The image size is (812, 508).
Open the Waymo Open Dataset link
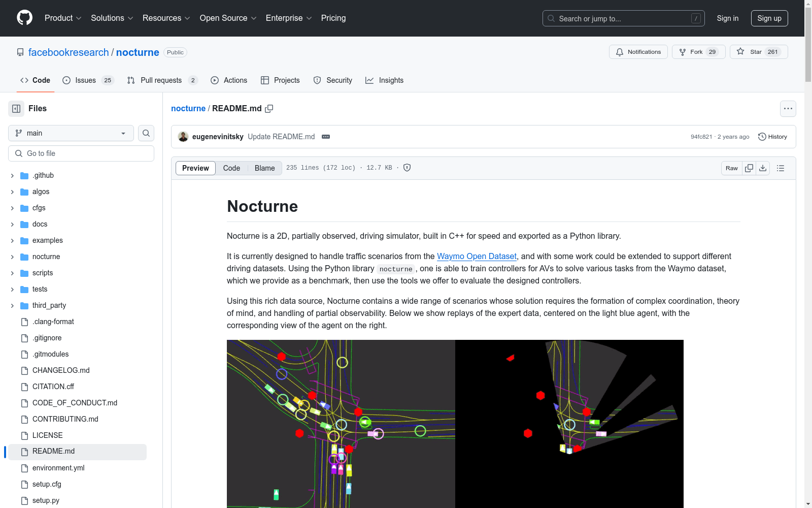[477, 256]
